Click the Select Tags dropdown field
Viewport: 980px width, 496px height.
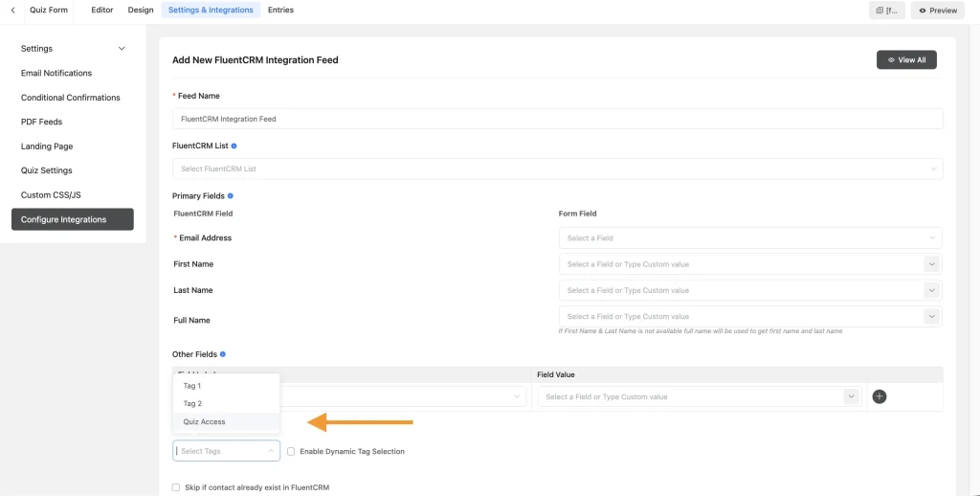[x=226, y=451]
